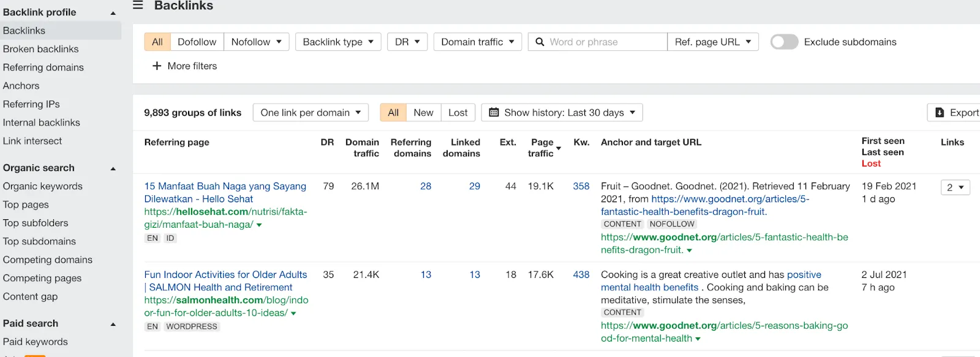Click the search magnifier icon in phrase box
This screenshot has height=357, width=980.
pyautogui.click(x=540, y=42)
